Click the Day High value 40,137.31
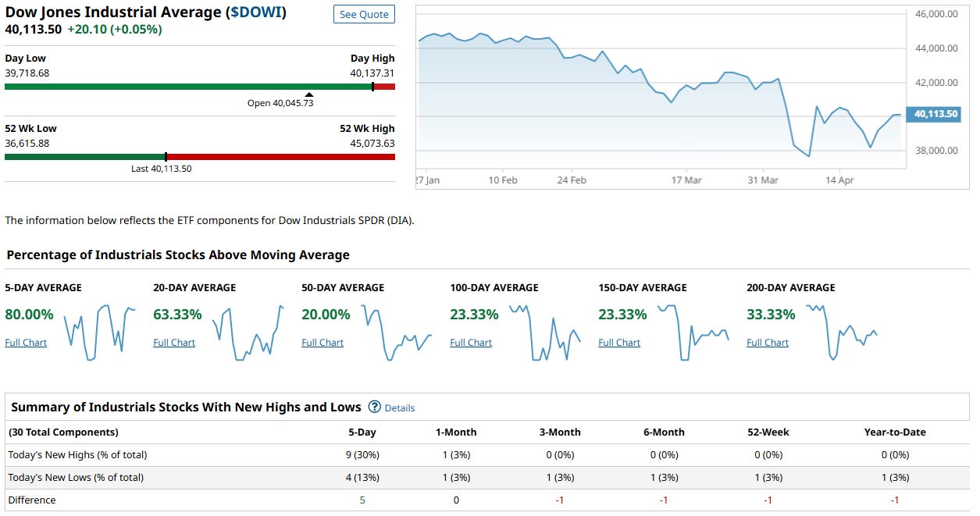This screenshot has height=516, width=980. [x=372, y=73]
